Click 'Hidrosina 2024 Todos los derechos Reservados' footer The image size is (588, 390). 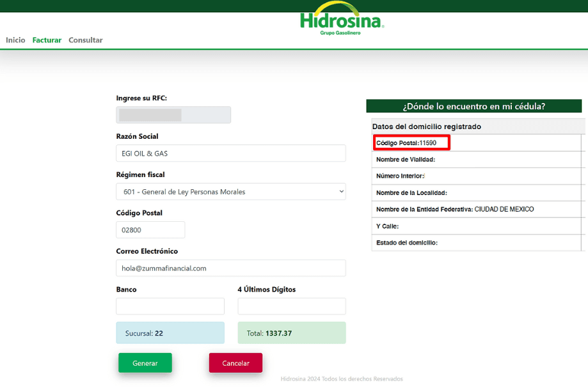click(342, 378)
